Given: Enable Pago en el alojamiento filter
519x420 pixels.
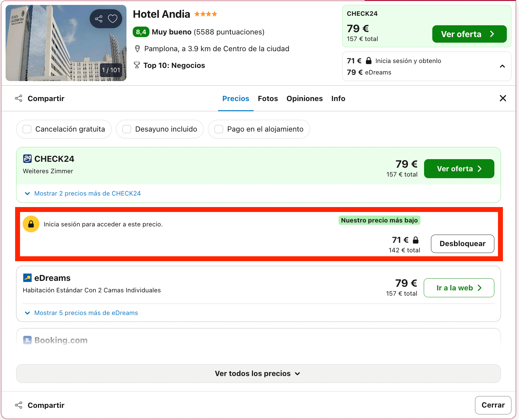Looking at the screenshot, I should tap(259, 129).
